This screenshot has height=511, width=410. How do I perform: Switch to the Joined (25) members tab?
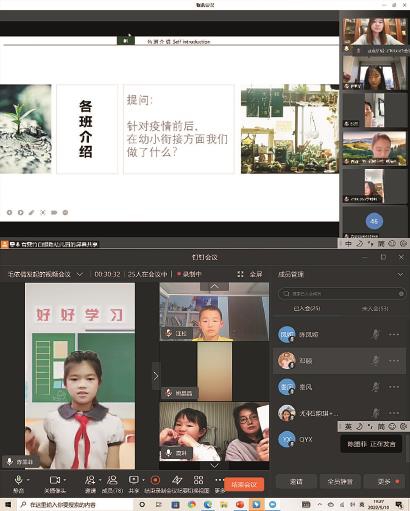[x=307, y=308]
